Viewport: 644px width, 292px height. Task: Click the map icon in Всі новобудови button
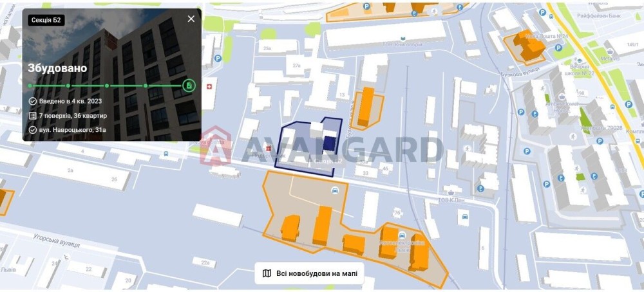[x=267, y=273]
